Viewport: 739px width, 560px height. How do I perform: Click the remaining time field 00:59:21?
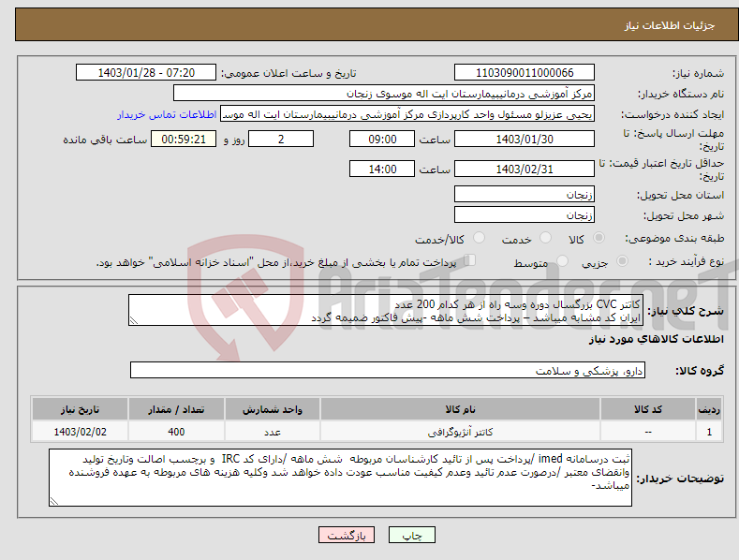[184, 139]
